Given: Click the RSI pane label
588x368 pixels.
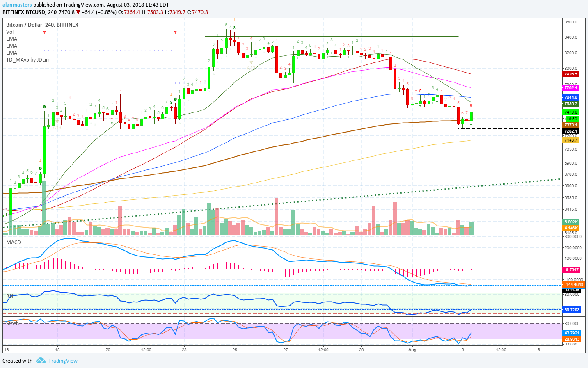Looking at the screenshot, I should pos(10,295).
